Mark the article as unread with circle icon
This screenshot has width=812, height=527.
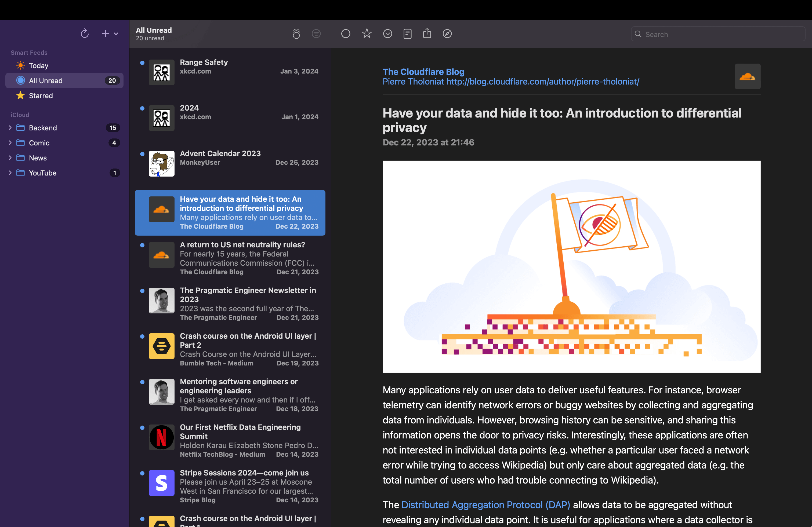point(346,33)
